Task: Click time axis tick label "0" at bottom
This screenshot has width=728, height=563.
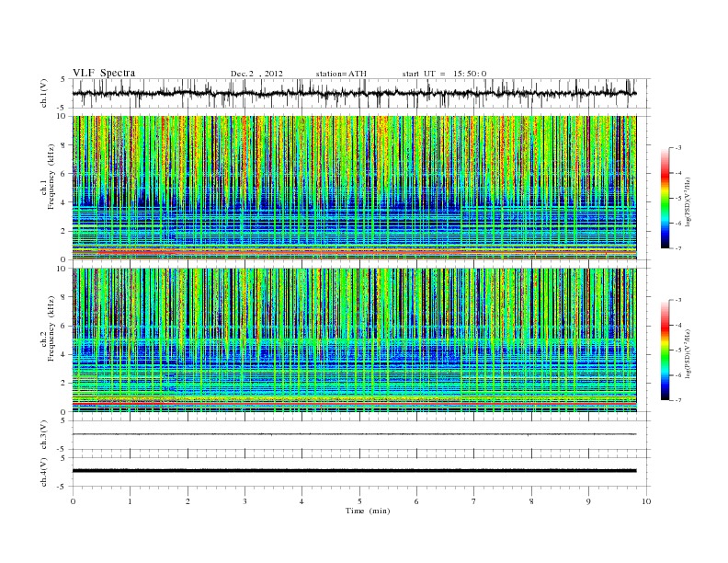Action: [x=73, y=501]
